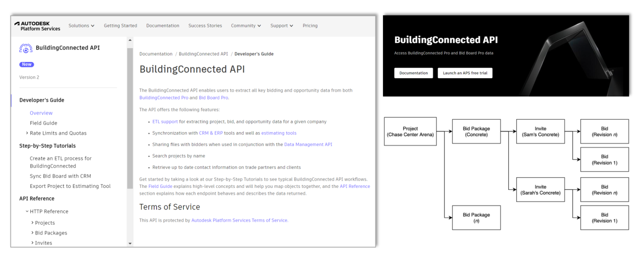Open Create an ETL process tutorial
This screenshot has height=260, width=644.
point(61,162)
